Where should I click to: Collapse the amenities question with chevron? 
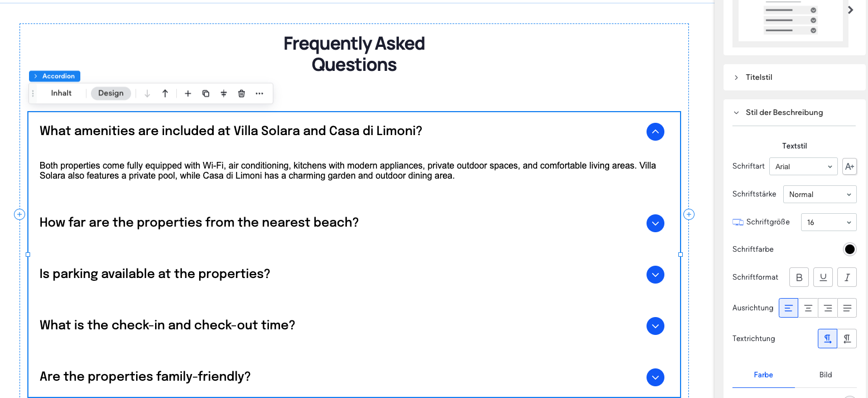(x=655, y=132)
